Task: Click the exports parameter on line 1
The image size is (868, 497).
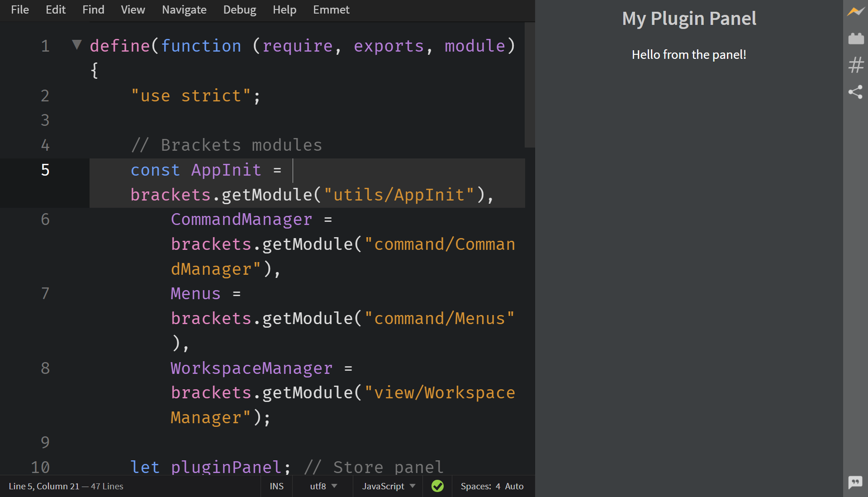Action: coord(389,46)
